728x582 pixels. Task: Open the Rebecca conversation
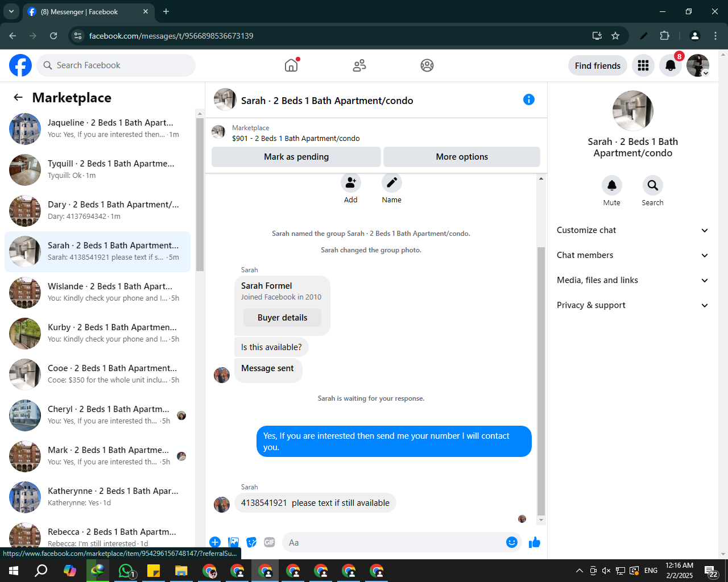click(x=97, y=535)
